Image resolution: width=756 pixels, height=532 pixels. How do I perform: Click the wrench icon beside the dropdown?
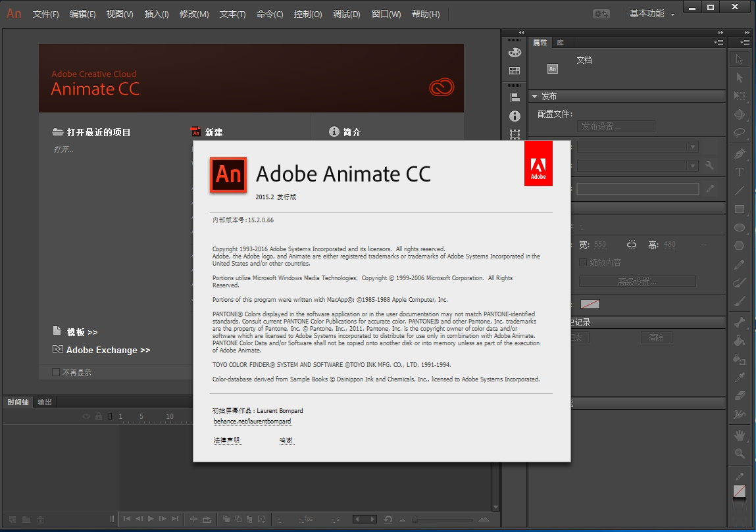coord(709,166)
